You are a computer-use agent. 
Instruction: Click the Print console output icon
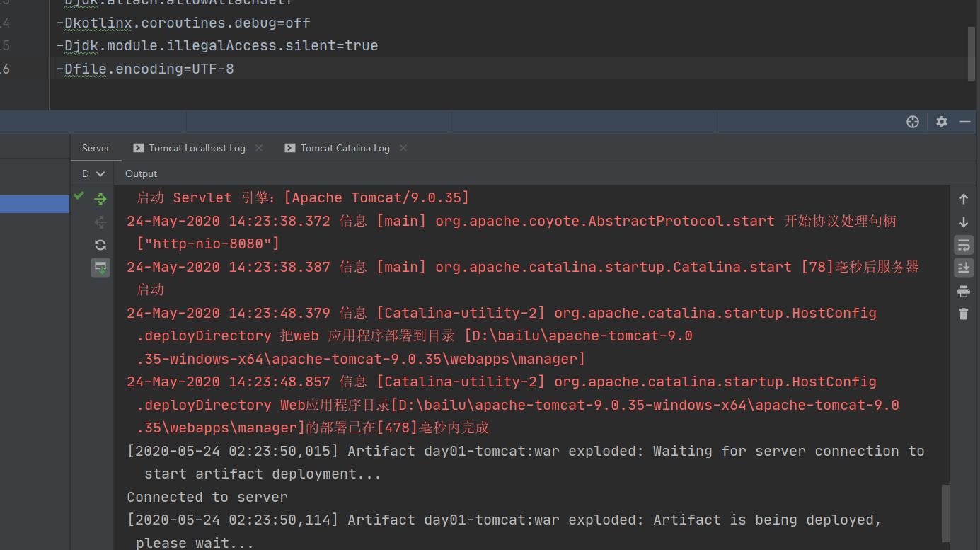coord(963,291)
